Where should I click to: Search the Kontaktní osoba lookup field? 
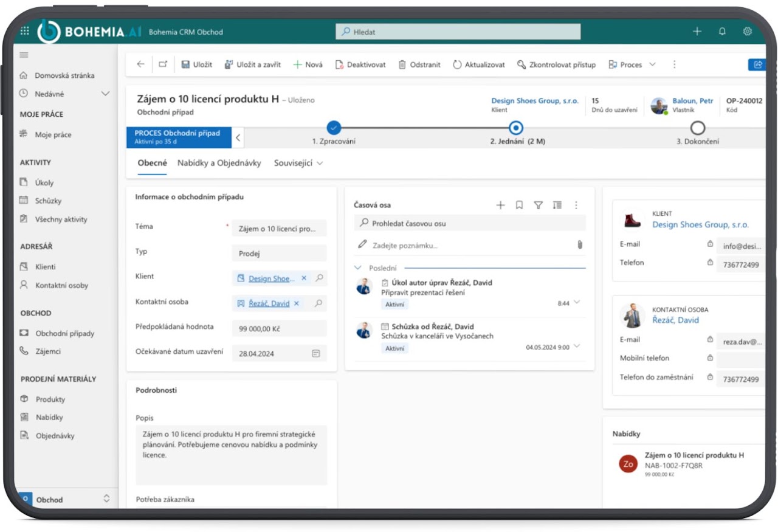[320, 303]
